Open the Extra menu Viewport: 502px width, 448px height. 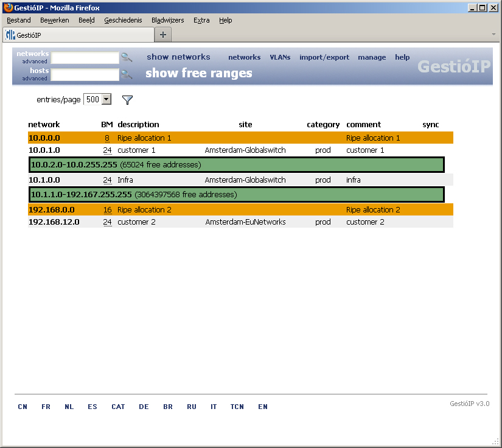click(201, 20)
